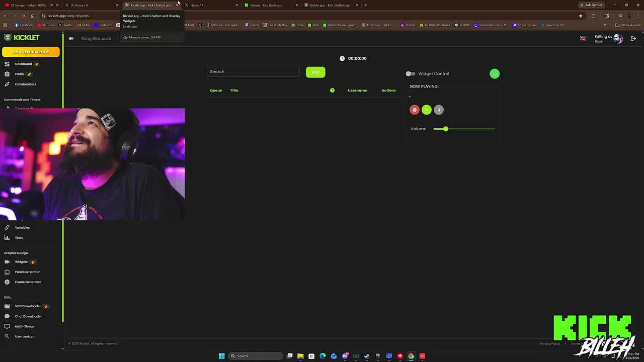Bookmark this page with the star icon

click(581, 16)
